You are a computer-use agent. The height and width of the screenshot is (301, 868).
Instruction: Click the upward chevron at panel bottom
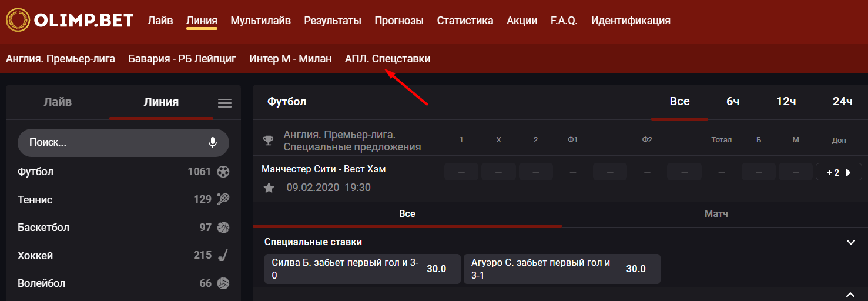(x=850, y=294)
